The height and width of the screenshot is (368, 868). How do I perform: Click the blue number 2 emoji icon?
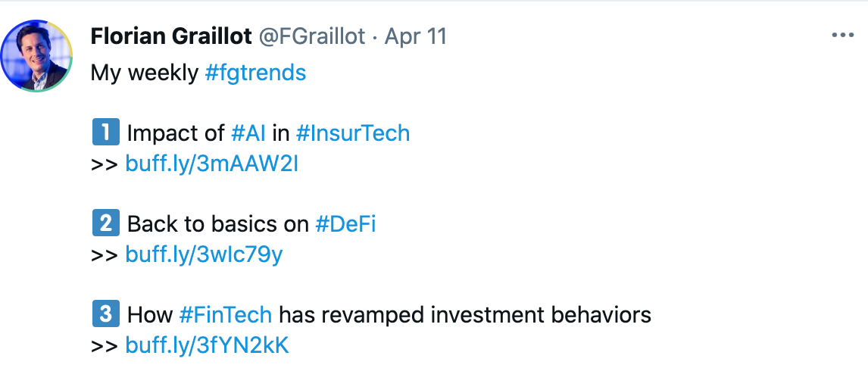(x=105, y=224)
